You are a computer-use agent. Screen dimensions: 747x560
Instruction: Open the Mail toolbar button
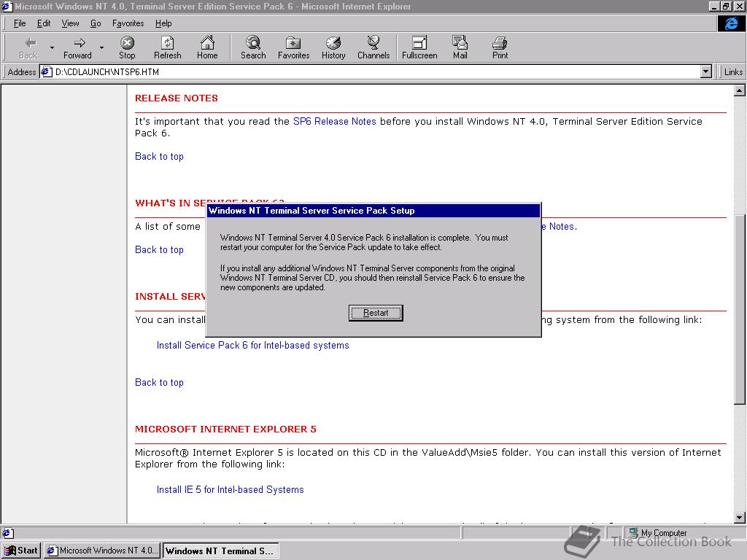(x=460, y=48)
